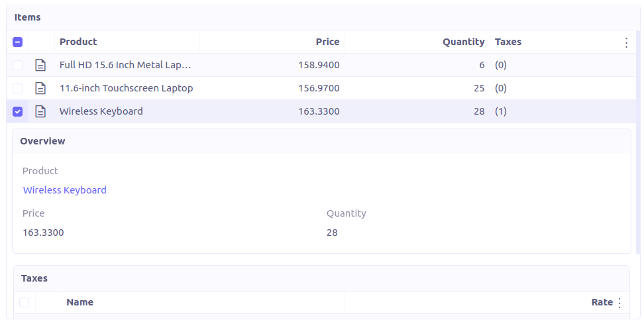Open document icon for 11.6-inch Touchscreen Laptop
644x322 pixels.
click(41, 88)
